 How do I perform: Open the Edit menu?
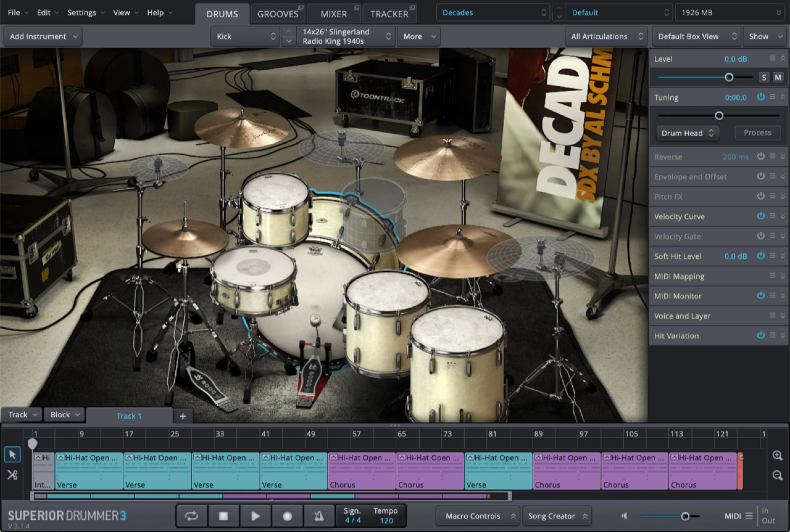[47, 13]
